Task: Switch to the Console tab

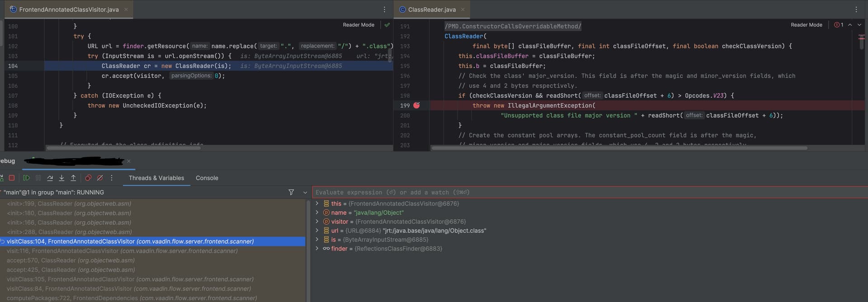Action: click(x=207, y=178)
